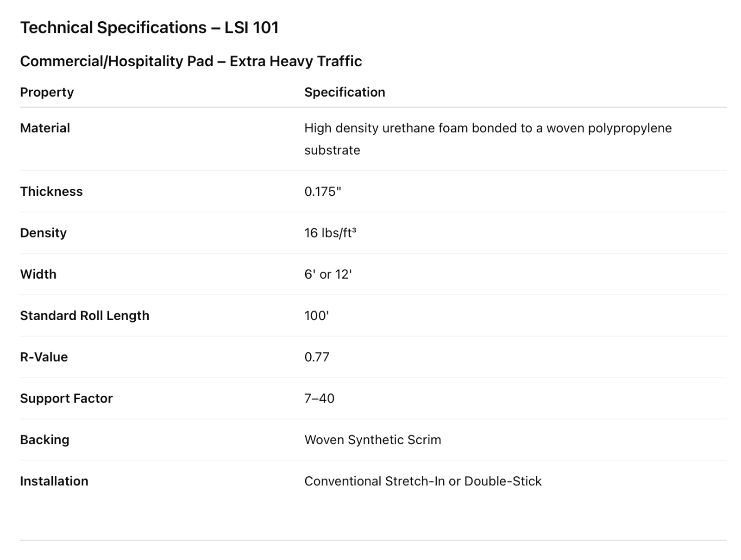Click the Woven Synthetic Scrim value
This screenshot has width=741, height=560.
(372, 440)
